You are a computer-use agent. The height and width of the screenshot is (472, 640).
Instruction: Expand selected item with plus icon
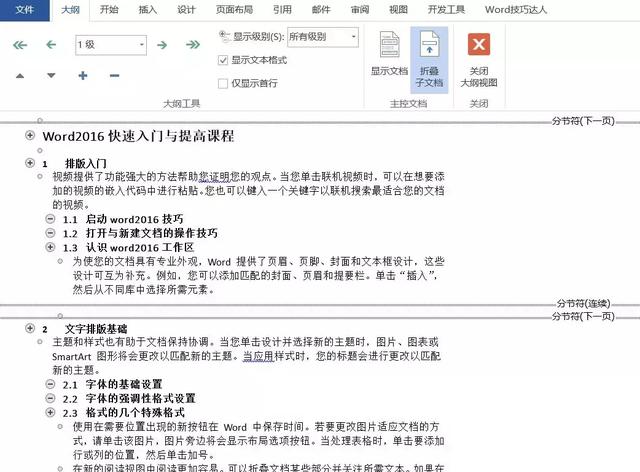pyautogui.click(x=83, y=76)
